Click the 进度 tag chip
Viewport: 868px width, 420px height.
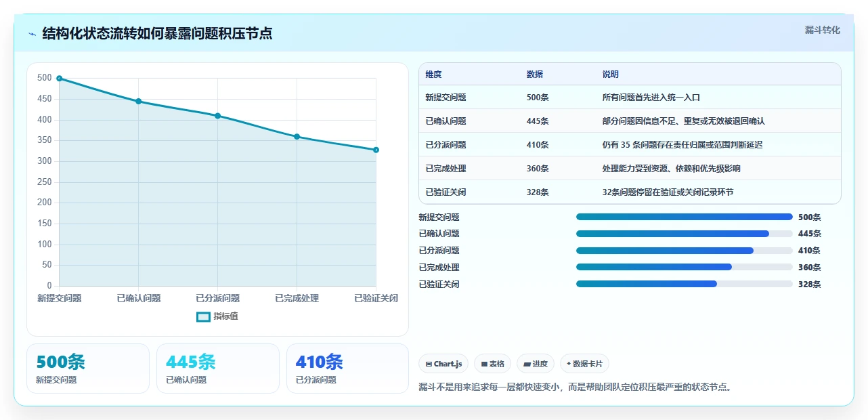536,364
